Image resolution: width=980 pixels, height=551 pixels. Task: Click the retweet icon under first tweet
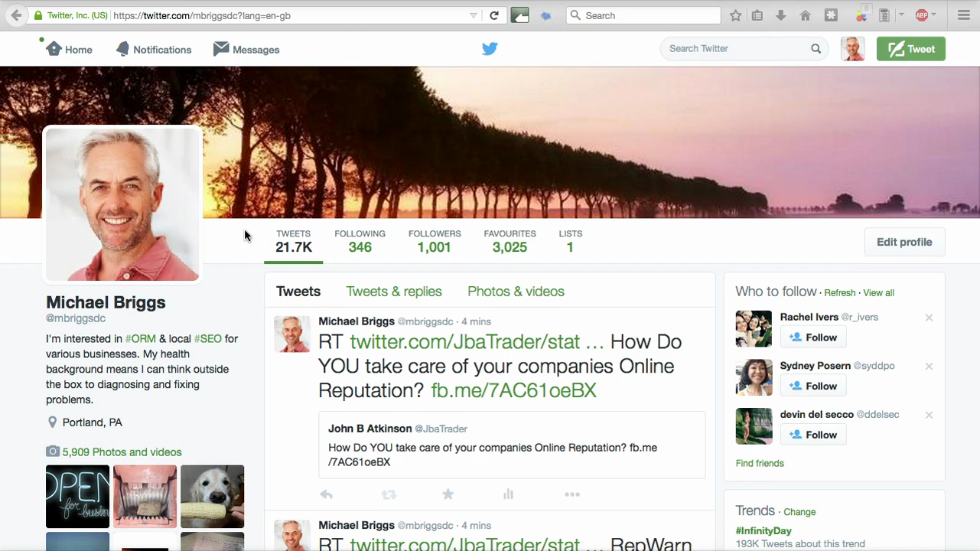point(389,494)
